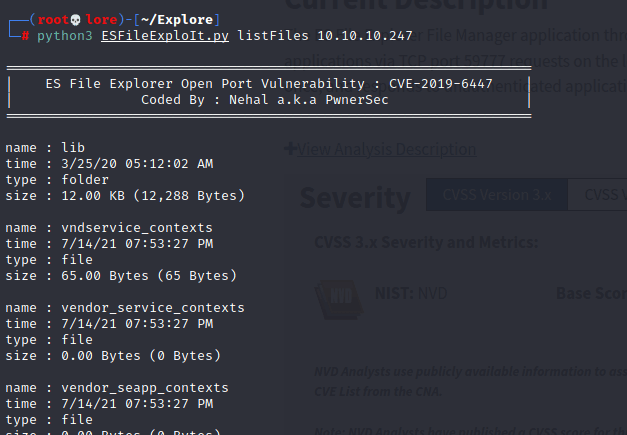Image resolution: width=627 pixels, height=435 pixels.
Task: Click the CVE-2019-6447 text in the banner
Action: [441, 84]
